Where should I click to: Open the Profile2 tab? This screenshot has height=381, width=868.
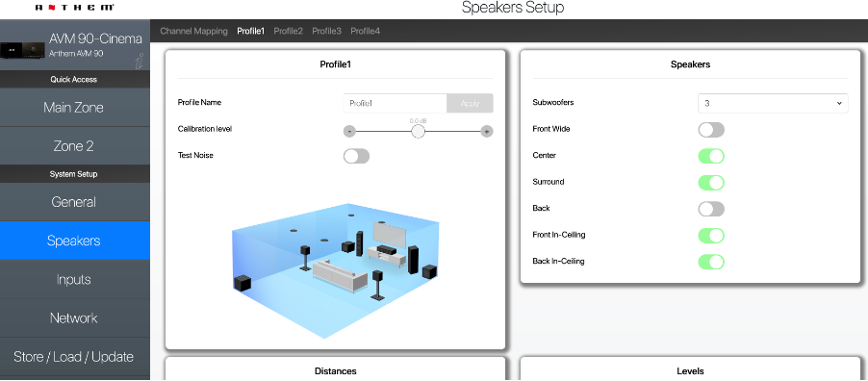[289, 31]
